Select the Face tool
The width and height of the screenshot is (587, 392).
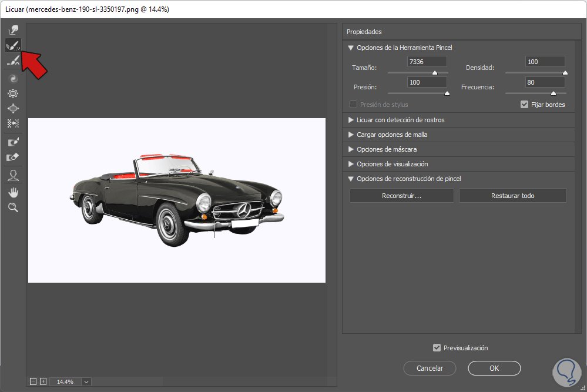pos(13,175)
